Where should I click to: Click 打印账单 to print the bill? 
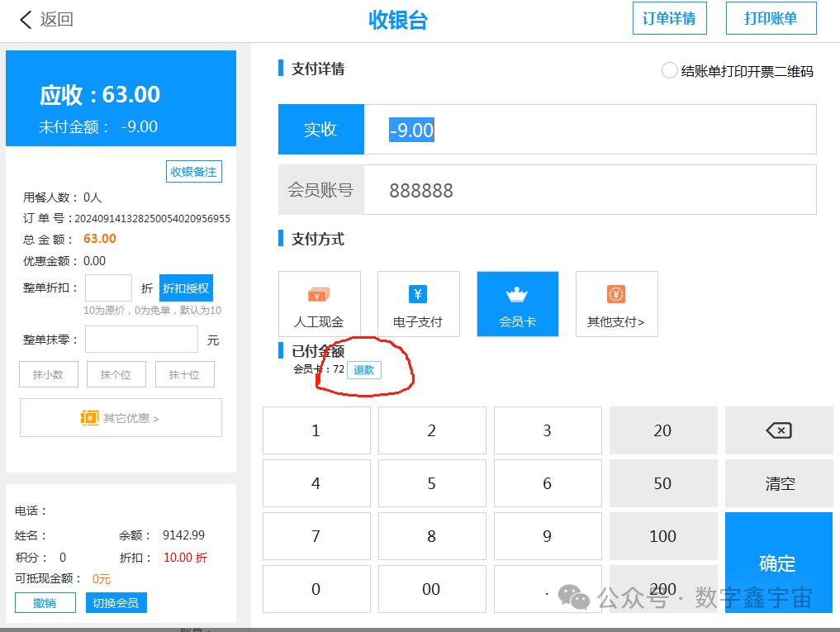click(x=771, y=17)
